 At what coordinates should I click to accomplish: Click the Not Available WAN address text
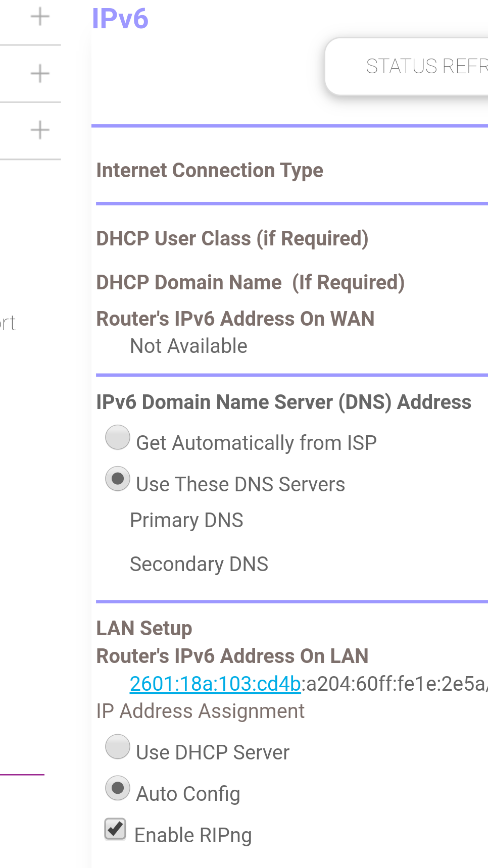click(x=188, y=346)
